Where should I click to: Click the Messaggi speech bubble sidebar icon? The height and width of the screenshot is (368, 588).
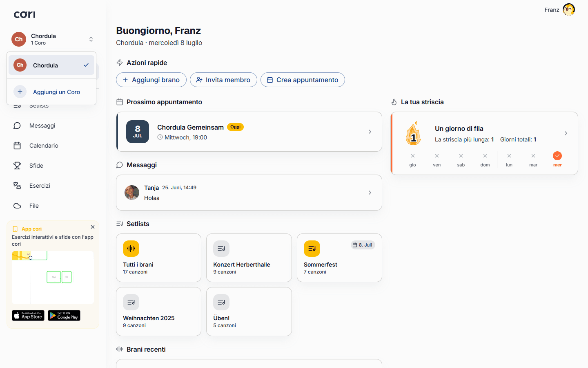(17, 126)
